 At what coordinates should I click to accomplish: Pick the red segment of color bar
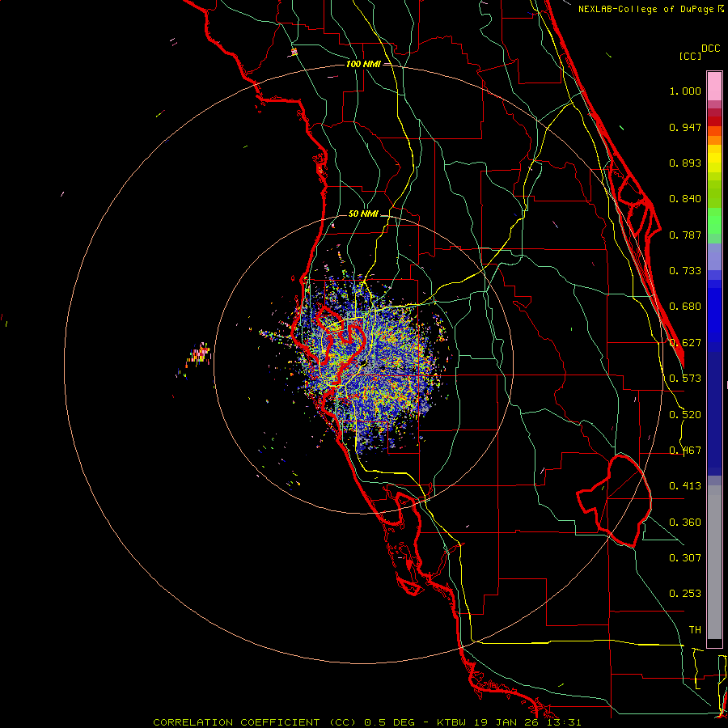coord(714,121)
